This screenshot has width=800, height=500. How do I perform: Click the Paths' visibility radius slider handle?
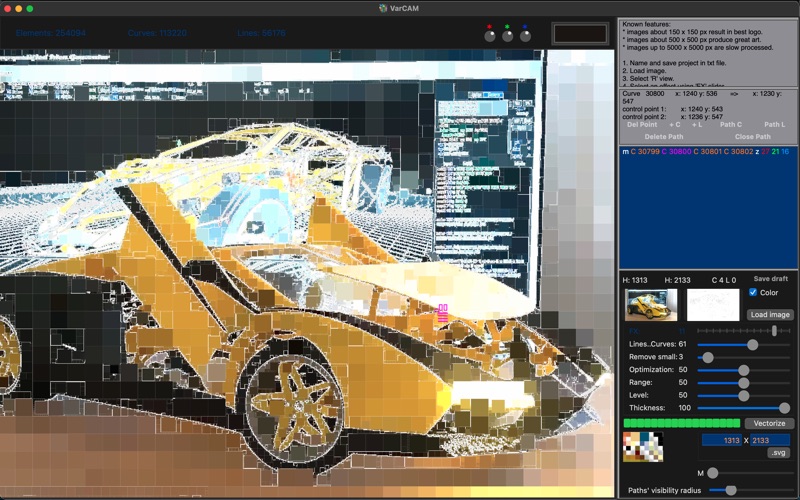coord(731,490)
